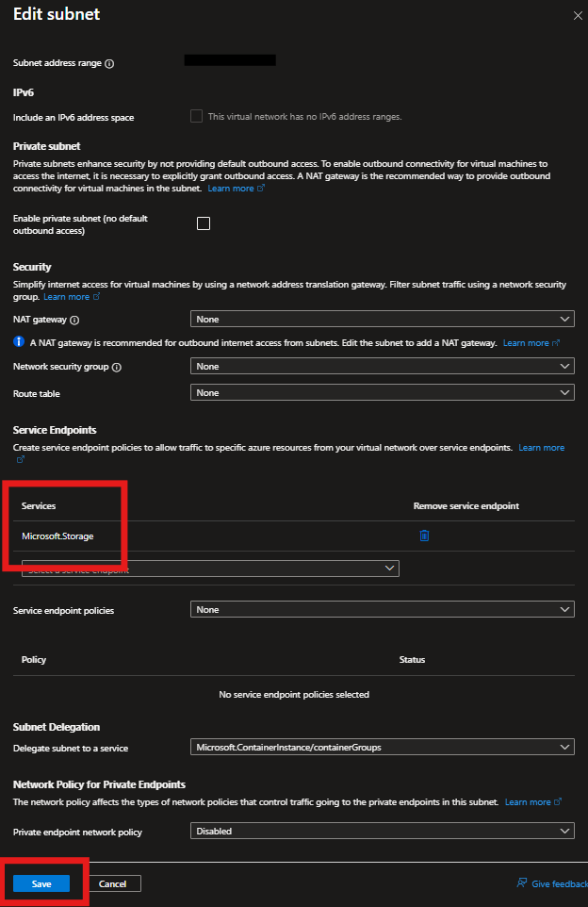Toggle Include an IPv6 address space checkbox
This screenshot has width=588, height=907.
click(x=196, y=117)
